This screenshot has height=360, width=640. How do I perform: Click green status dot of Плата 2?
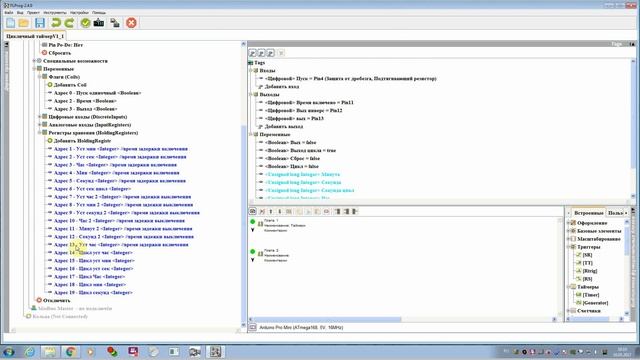(253, 251)
